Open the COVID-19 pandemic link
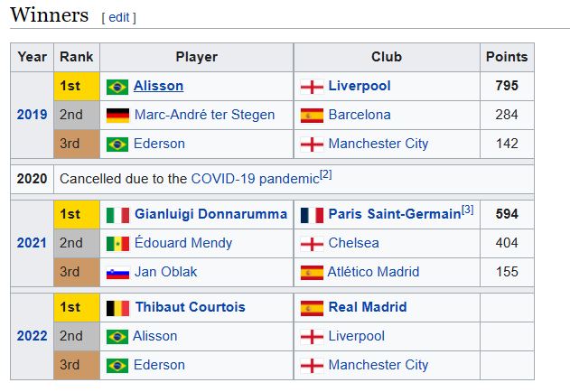This screenshot has height=392, width=570. 254,179
